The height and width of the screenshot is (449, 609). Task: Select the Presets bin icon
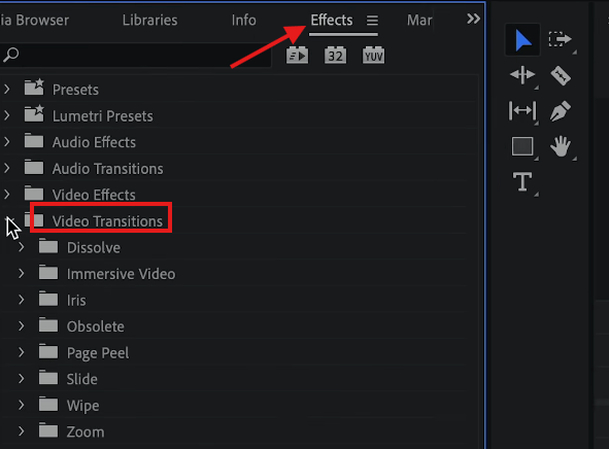[34, 88]
